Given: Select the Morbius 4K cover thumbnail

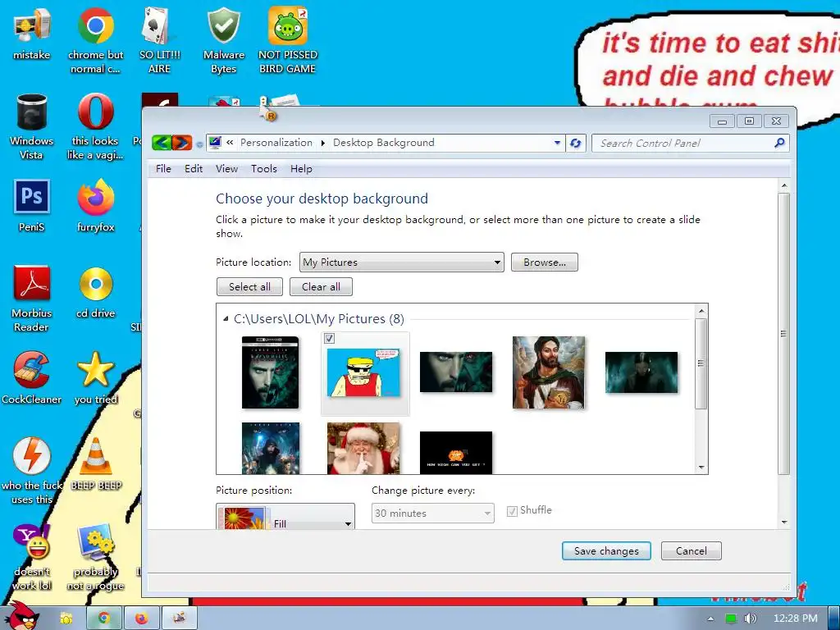Looking at the screenshot, I should pyautogui.click(x=270, y=372).
